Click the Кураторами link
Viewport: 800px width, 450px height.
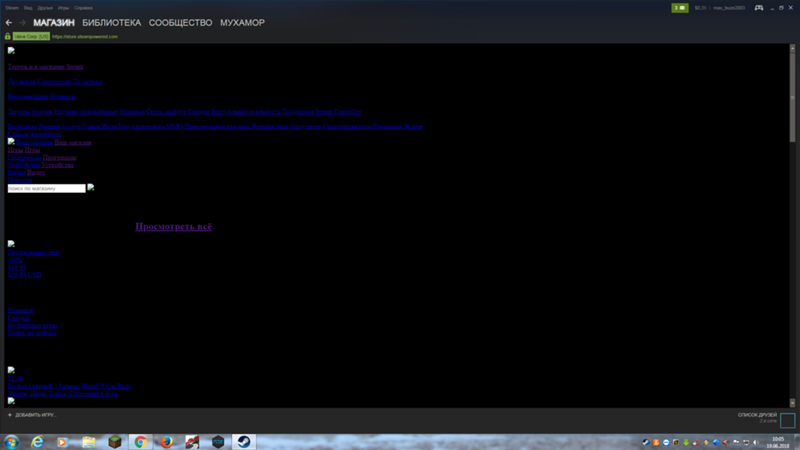54,82
